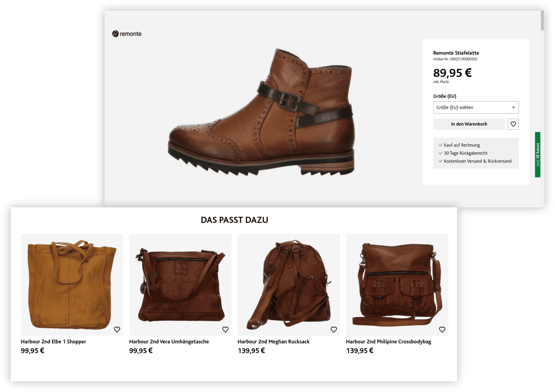555x392 pixels.
Task: Open the Größe (EU) wählen dropdown
Action: point(476,107)
